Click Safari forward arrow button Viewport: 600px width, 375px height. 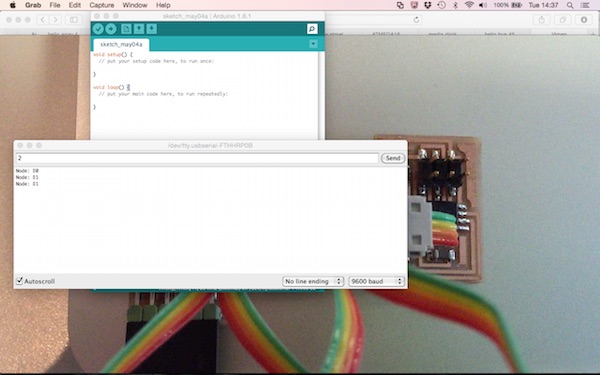(x=55, y=20)
